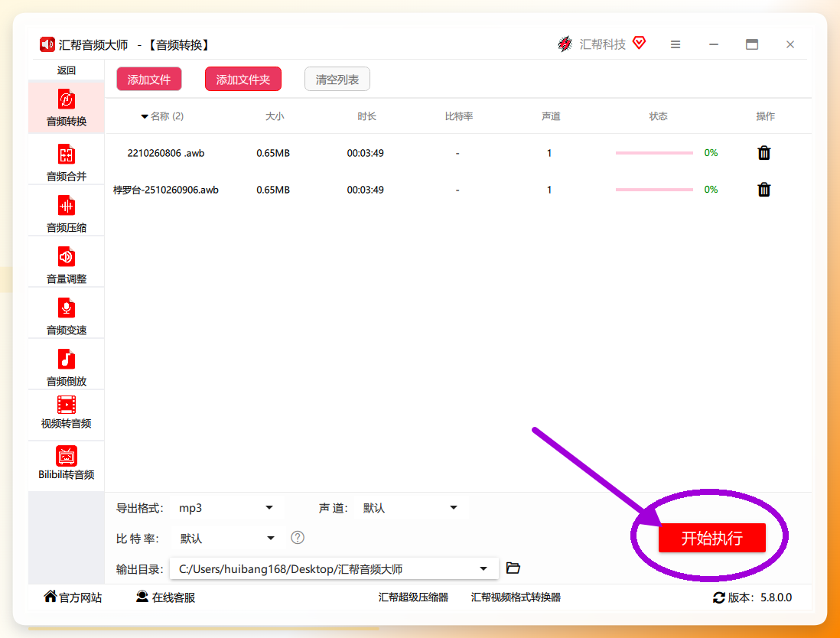The width and height of the screenshot is (840, 638).
Task: Click the 时长 column header
Action: (x=367, y=116)
